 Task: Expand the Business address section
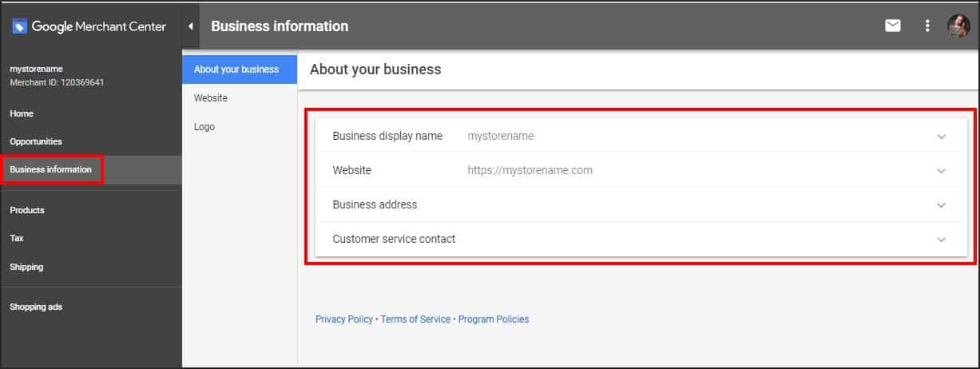[941, 205]
